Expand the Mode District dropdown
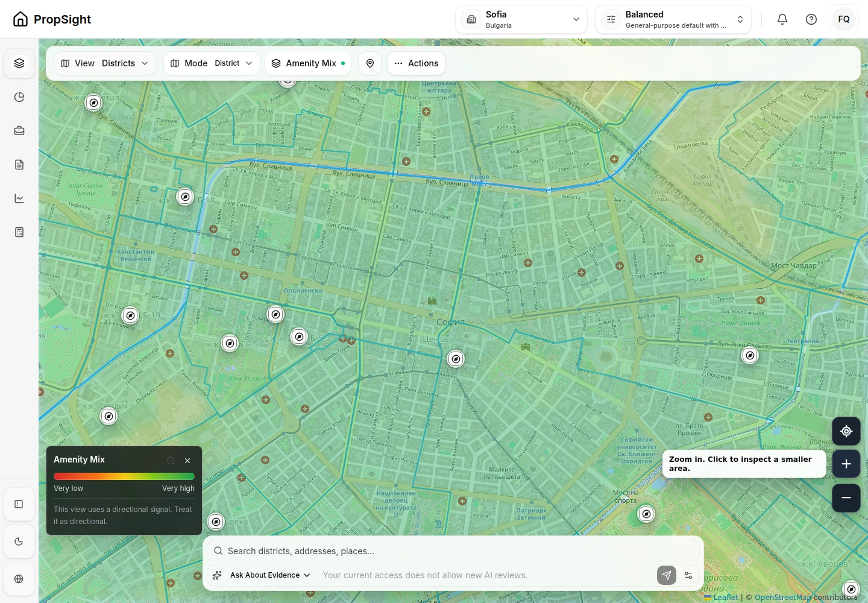Viewport: 868px width, 603px height. (x=212, y=63)
